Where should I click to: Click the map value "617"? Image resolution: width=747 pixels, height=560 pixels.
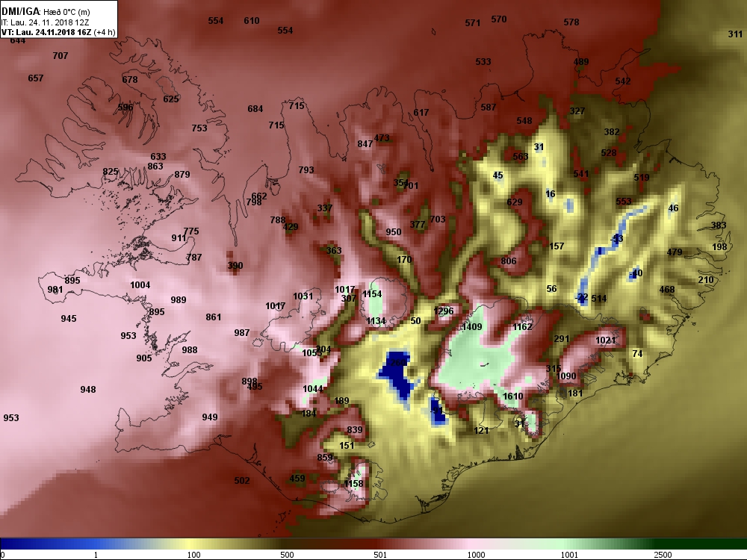421,113
